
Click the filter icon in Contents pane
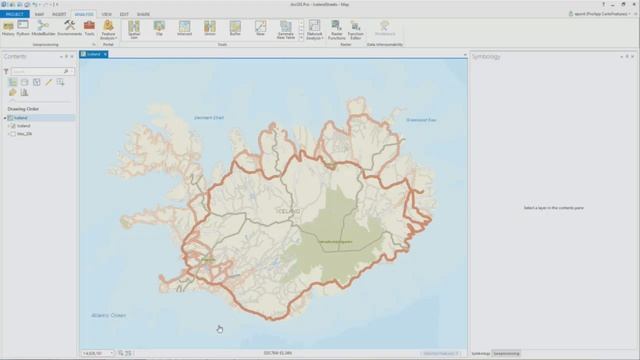pyautogui.click(x=6, y=71)
